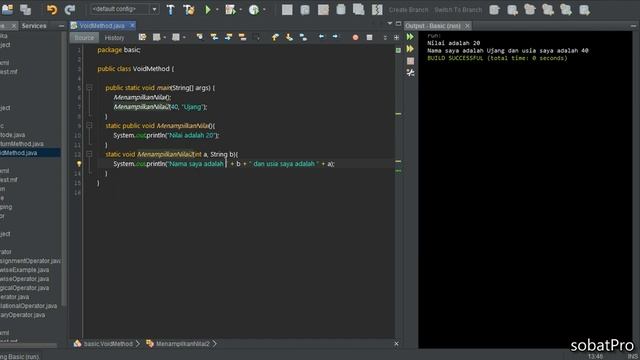Collapse the MenampilkanNilai2 method fold
This screenshot has width=640, height=360.
[89, 154]
